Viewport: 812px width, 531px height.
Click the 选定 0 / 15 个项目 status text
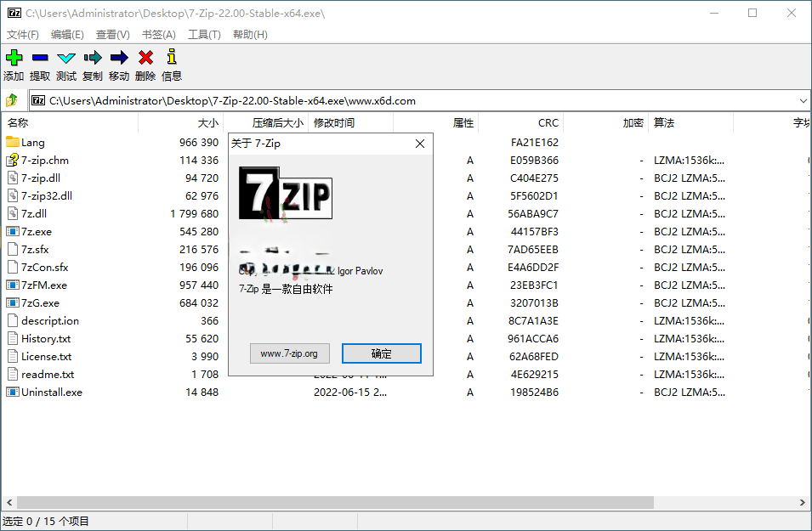click(x=46, y=521)
